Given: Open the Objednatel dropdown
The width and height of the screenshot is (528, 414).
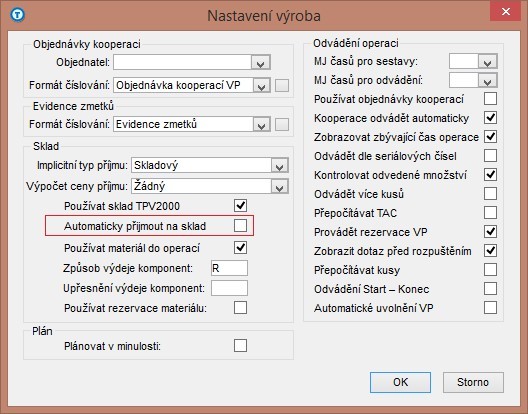Looking at the screenshot, I should [261, 63].
